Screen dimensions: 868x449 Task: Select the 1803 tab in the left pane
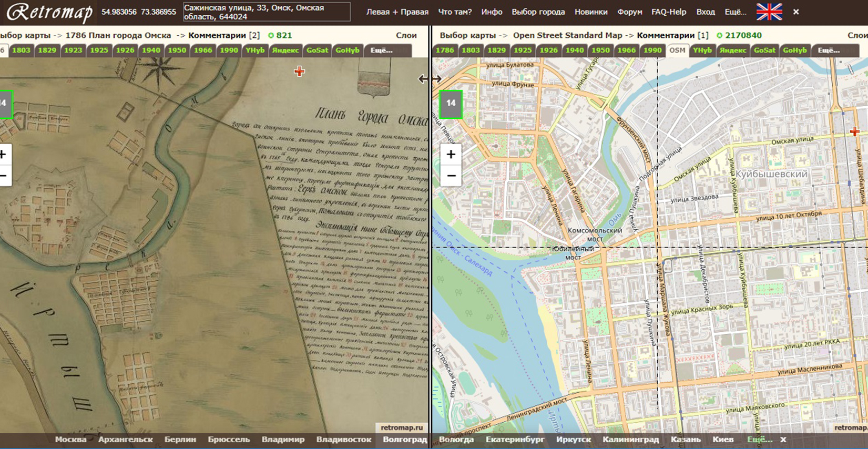tap(21, 50)
